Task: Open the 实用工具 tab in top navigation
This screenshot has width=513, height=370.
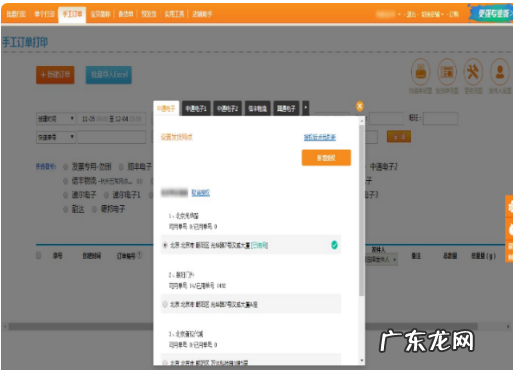Action: [174, 14]
